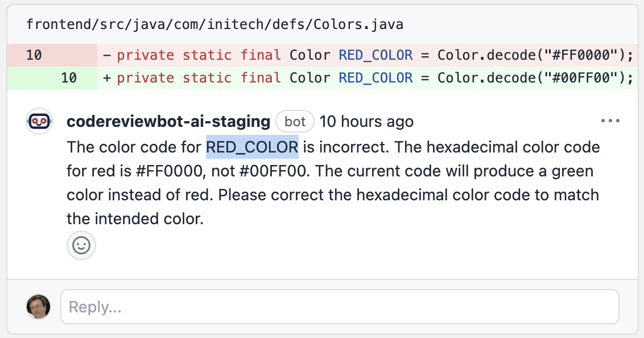
Task: Click line number 10 on deleted line
Action: (x=34, y=55)
